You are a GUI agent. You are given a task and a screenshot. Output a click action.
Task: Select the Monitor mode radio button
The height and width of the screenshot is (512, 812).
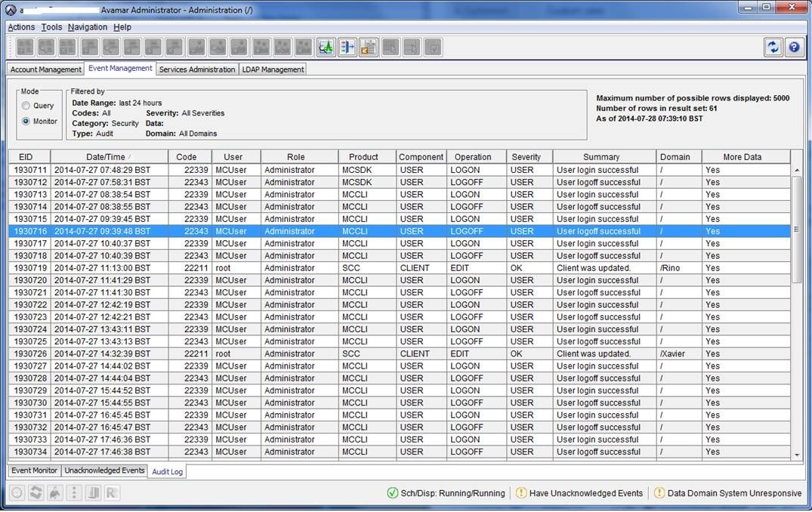(26, 121)
